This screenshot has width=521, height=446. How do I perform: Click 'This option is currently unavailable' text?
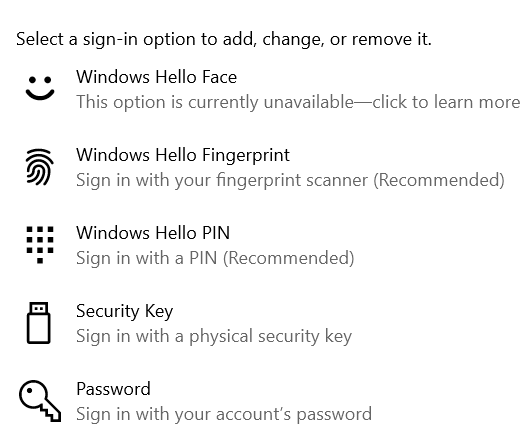pos(215,102)
